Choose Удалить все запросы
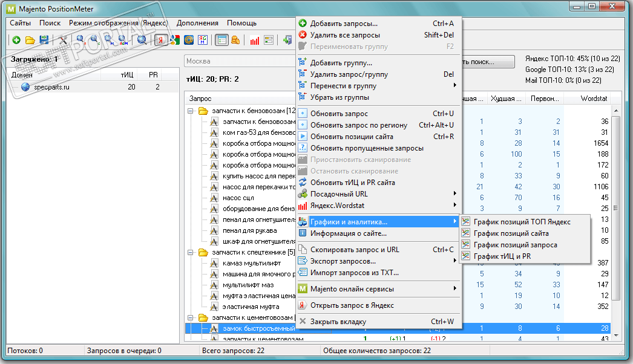Screen dimensions: 633x364 379,35
